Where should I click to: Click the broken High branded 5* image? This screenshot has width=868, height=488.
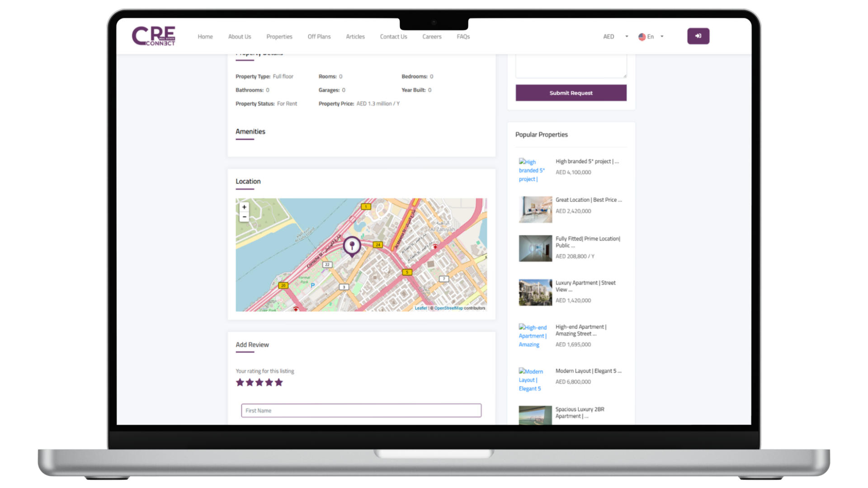click(x=532, y=170)
